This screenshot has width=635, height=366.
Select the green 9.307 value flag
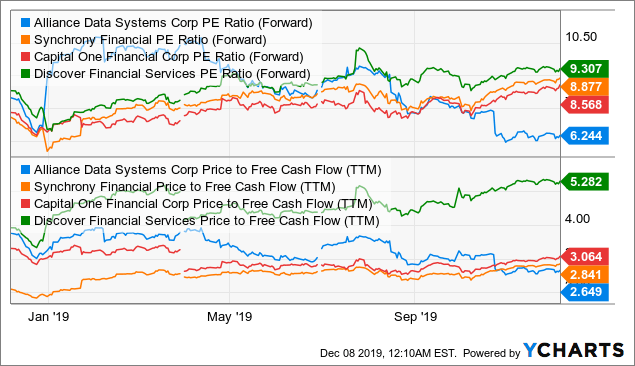(585, 69)
